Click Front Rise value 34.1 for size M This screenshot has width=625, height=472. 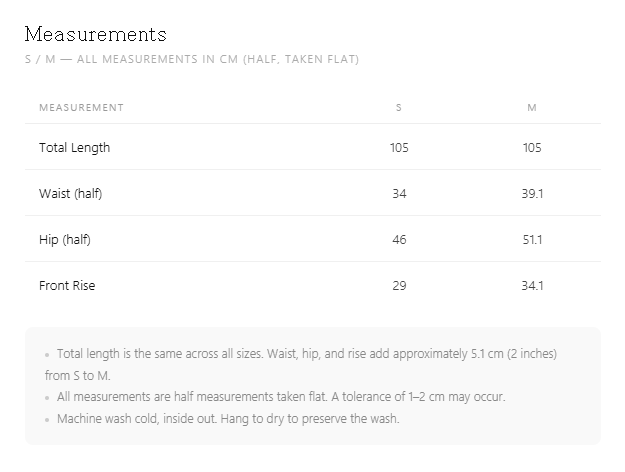pyautogui.click(x=532, y=285)
